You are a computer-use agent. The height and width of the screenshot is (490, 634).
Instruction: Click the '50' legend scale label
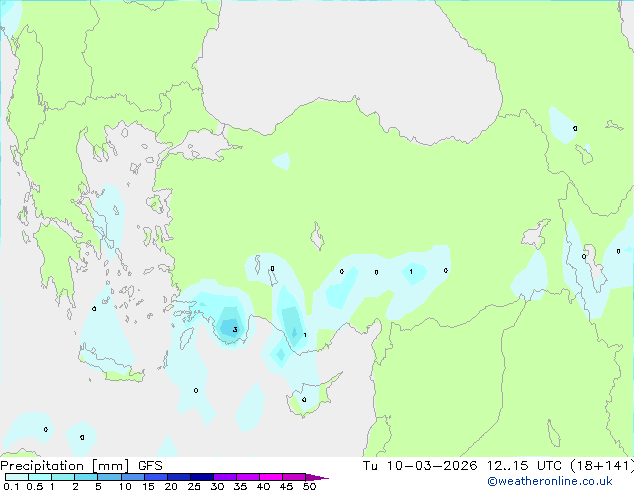pyautogui.click(x=309, y=486)
